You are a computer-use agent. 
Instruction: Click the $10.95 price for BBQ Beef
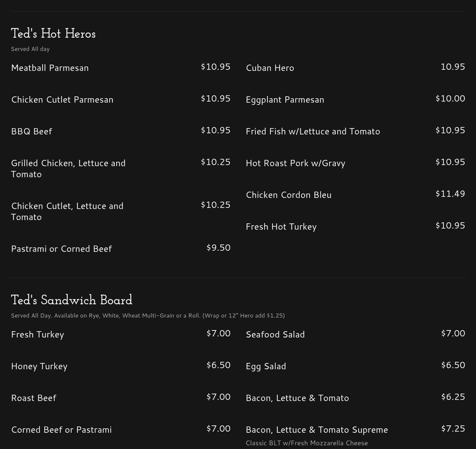pos(215,130)
